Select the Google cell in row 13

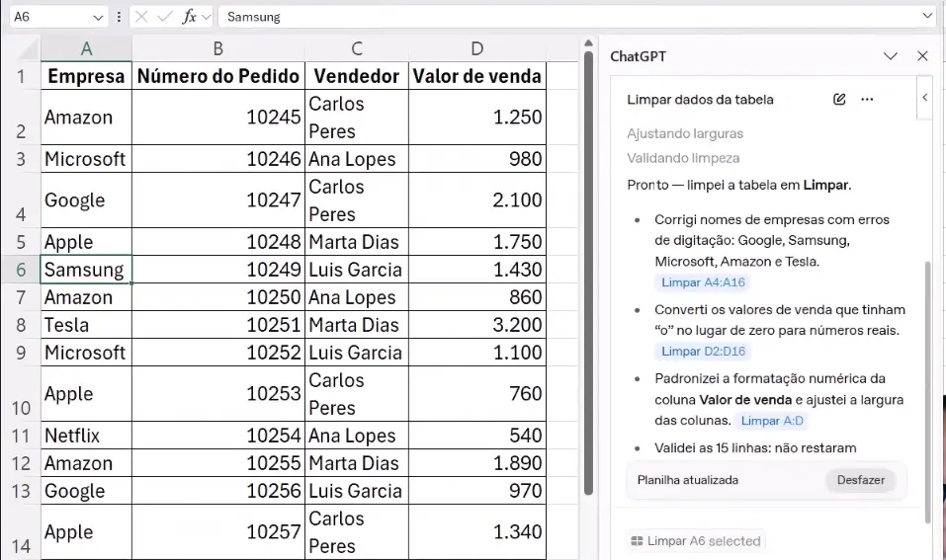(86, 491)
